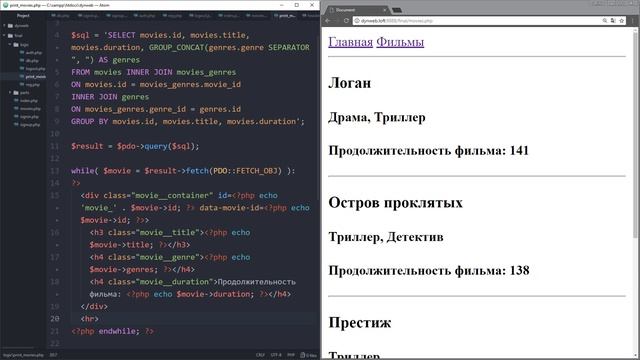Viewport: 640px width, 360px height.
Task: Open logout.php in the project tree
Action: click(x=34, y=69)
